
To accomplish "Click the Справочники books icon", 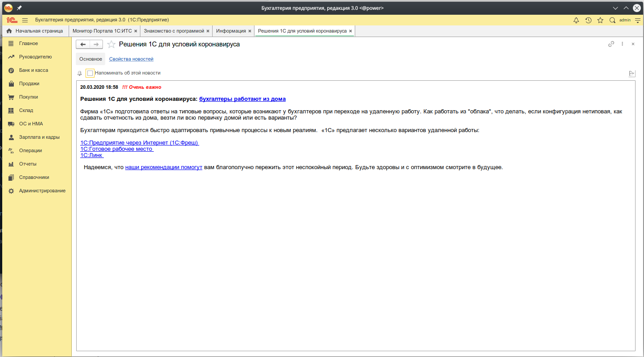I will [11, 177].
